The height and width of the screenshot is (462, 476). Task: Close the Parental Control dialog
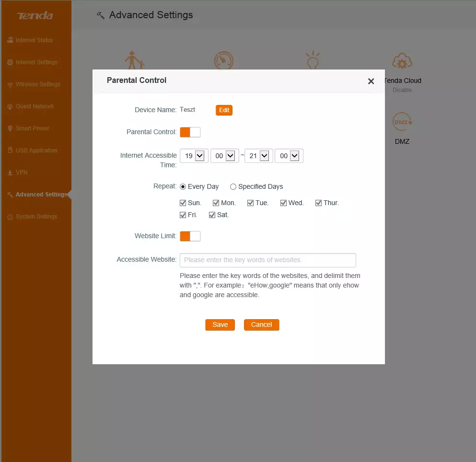tap(371, 81)
